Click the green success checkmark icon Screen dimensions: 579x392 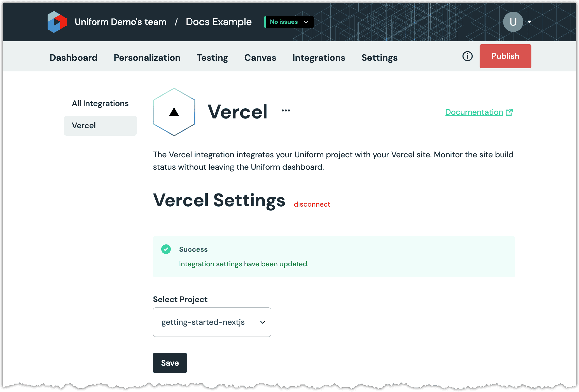(166, 249)
